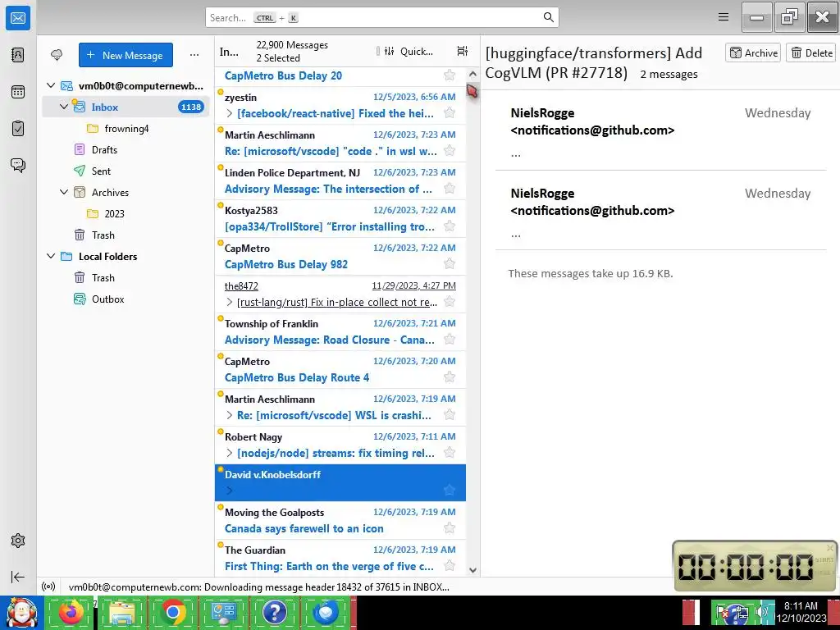Open the Outbox folder
This screenshot has height=630, width=840.
(126, 299)
